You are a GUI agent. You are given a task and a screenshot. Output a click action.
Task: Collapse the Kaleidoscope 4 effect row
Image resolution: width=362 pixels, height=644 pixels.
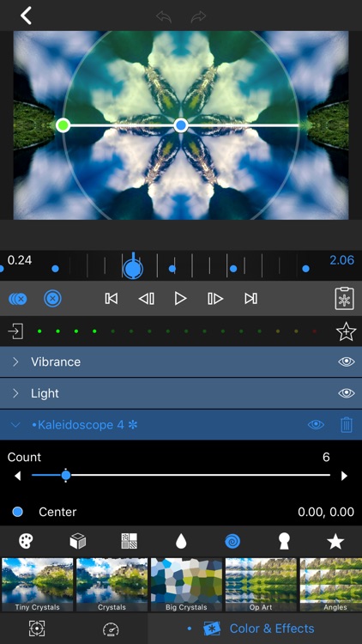point(15,425)
